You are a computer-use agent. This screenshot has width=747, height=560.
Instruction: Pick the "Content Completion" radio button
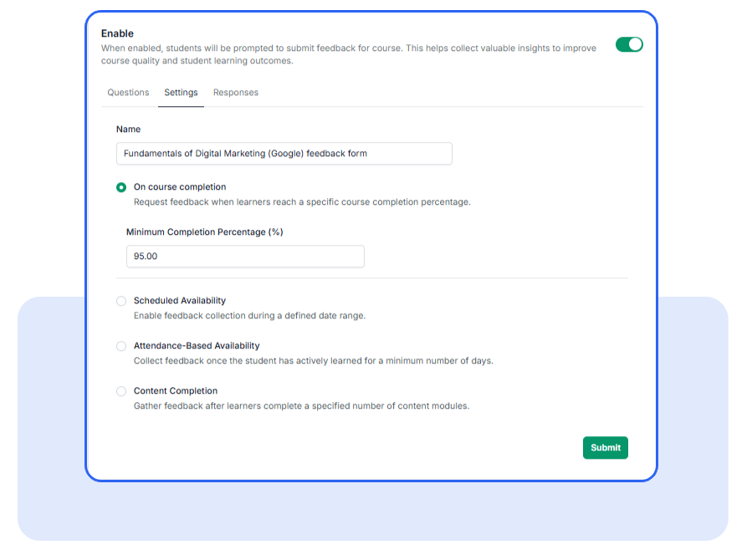click(121, 390)
